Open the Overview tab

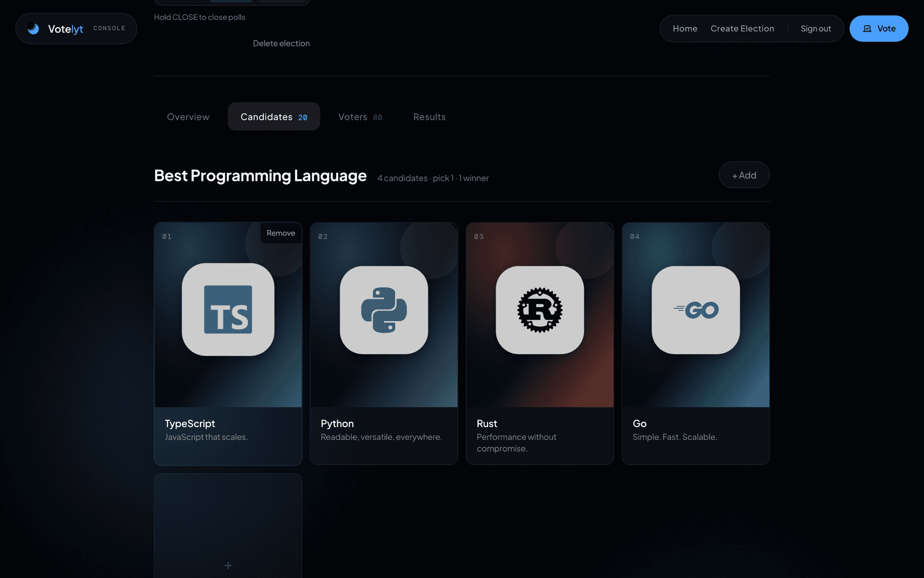188,117
